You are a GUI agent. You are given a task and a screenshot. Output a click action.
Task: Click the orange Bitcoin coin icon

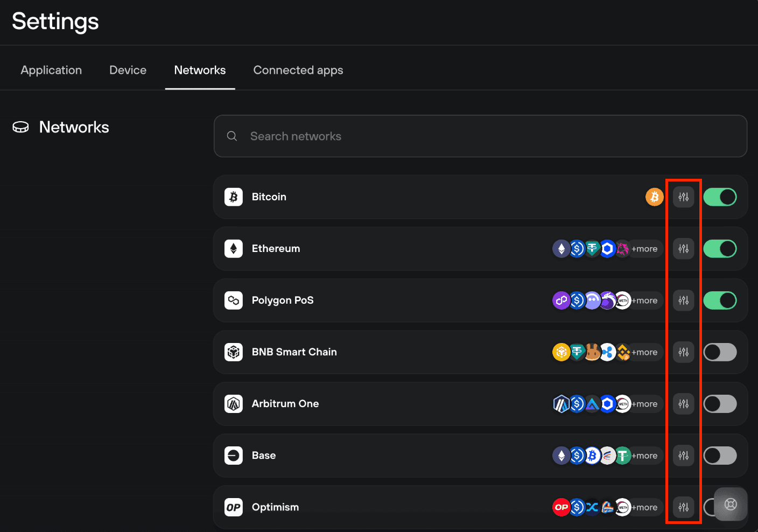point(655,197)
